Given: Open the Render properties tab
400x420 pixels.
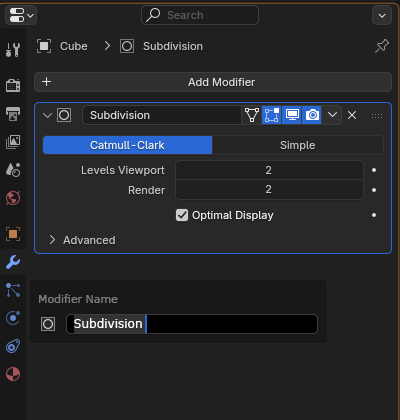Looking at the screenshot, I should point(13,85).
